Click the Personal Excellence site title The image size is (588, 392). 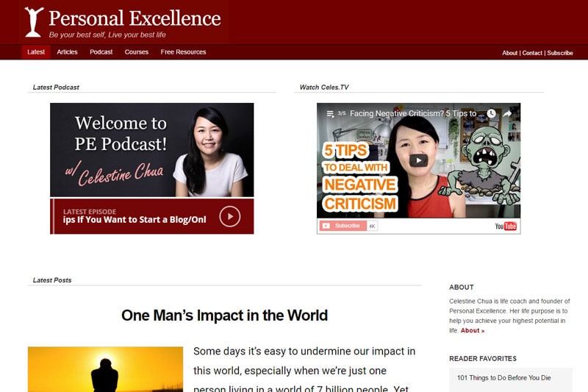pyautogui.click(x=135, y=18)
